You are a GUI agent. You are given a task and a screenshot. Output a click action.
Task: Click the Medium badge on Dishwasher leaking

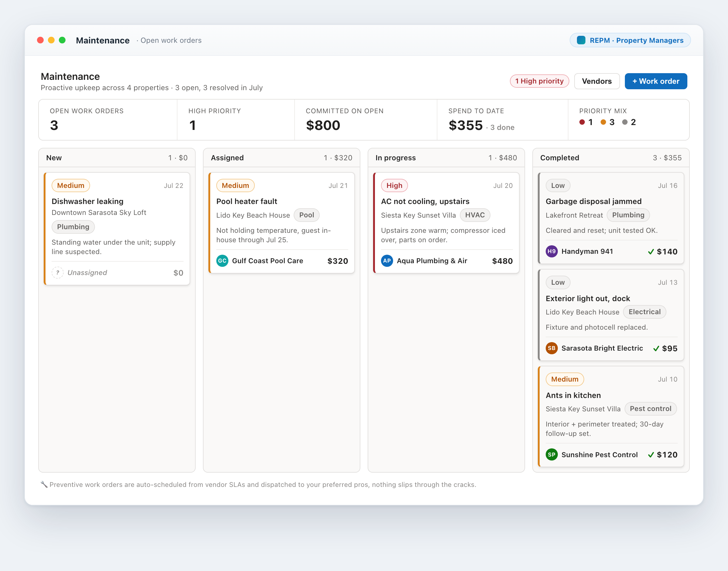point(70,185)
